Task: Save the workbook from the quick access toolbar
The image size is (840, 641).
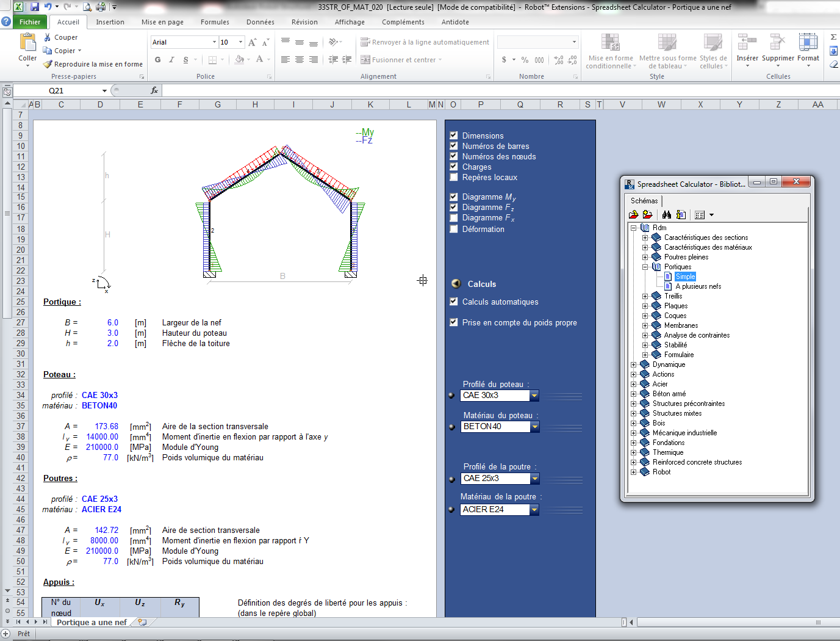Action: pyautogui.click(x=34, y=7)
